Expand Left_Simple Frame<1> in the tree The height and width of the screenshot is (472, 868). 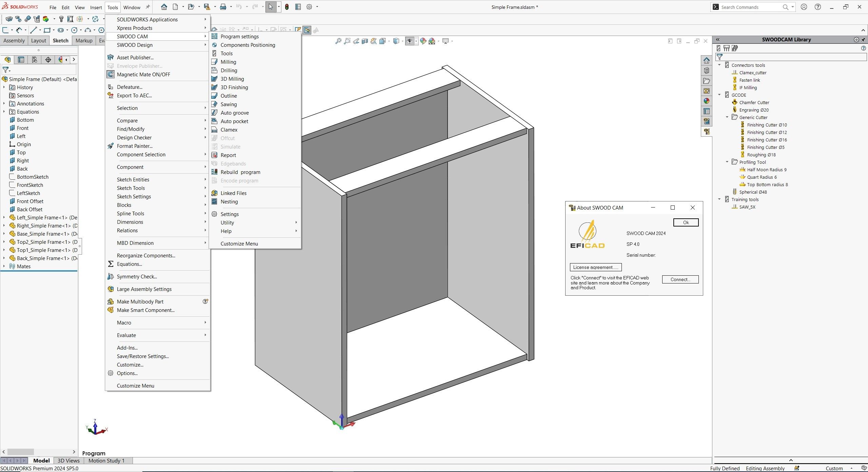tap(3, 217)
